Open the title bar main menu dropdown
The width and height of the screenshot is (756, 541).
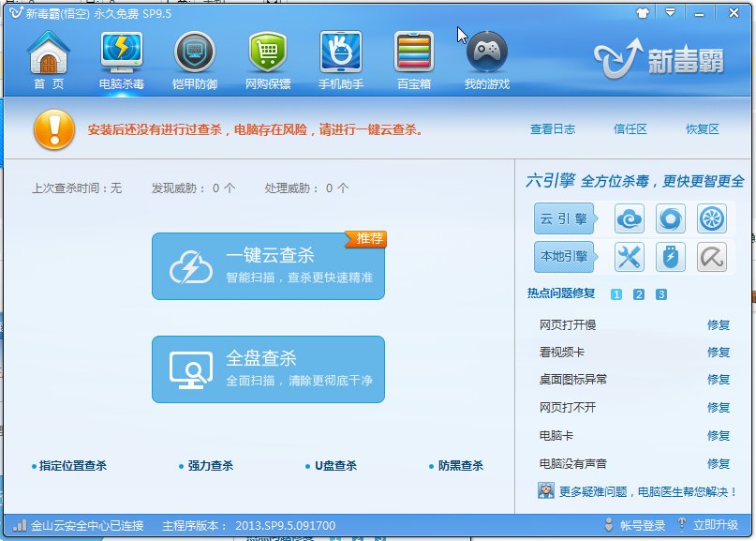670,13
